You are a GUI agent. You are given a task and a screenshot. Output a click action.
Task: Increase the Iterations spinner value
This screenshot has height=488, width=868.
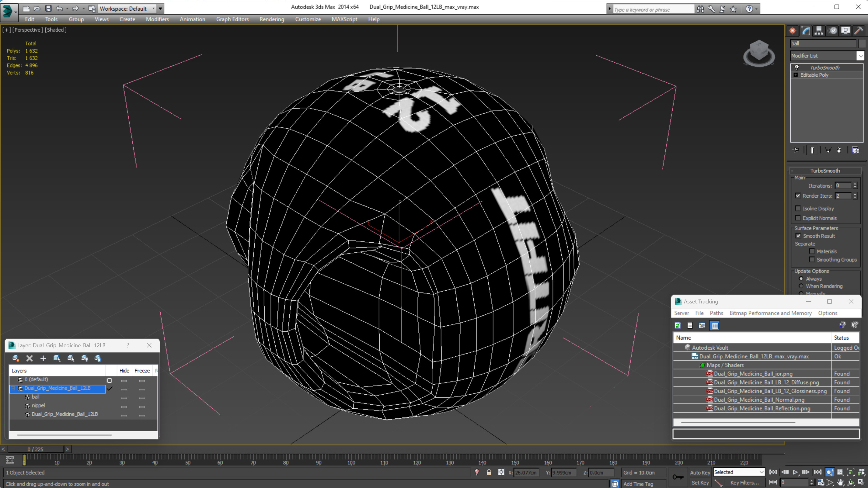[855, 184]
